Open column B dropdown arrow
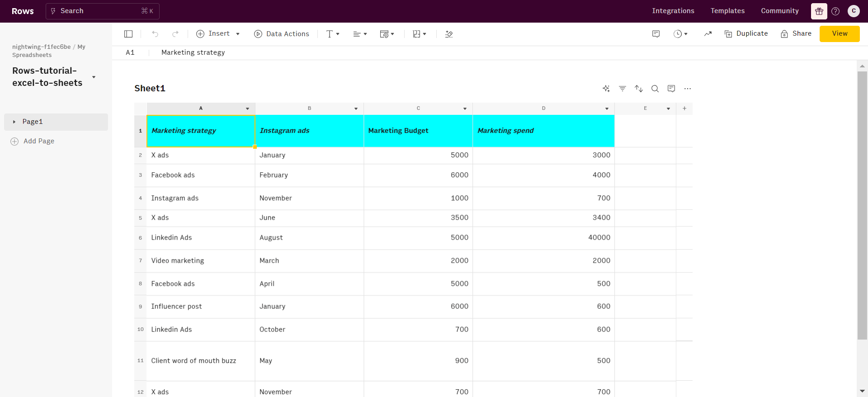The width and height of the screenshot is (868, 397). click(356, 109)
